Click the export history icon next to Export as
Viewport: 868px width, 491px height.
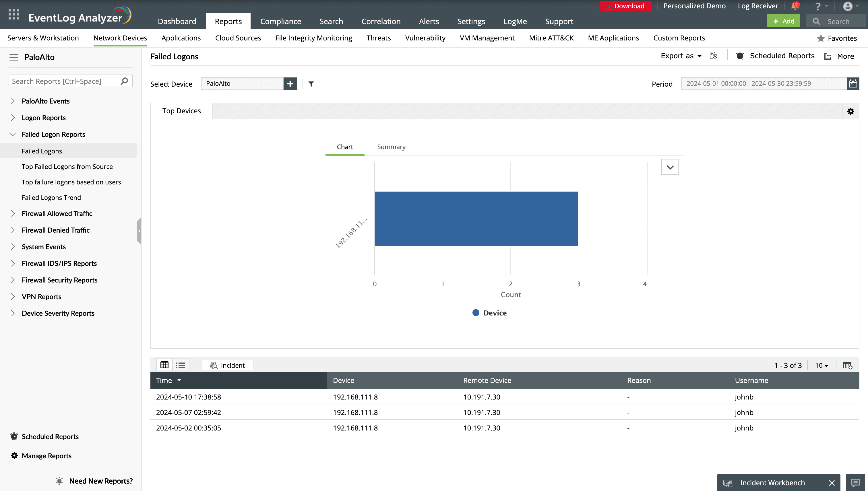[x=713, y=56]
